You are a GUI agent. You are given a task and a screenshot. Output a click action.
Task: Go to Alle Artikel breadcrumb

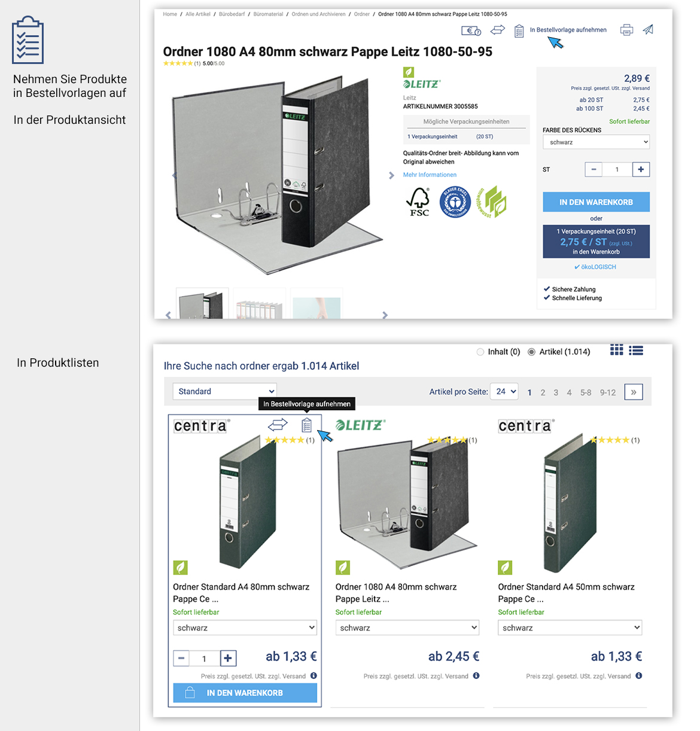pos(198,14)
